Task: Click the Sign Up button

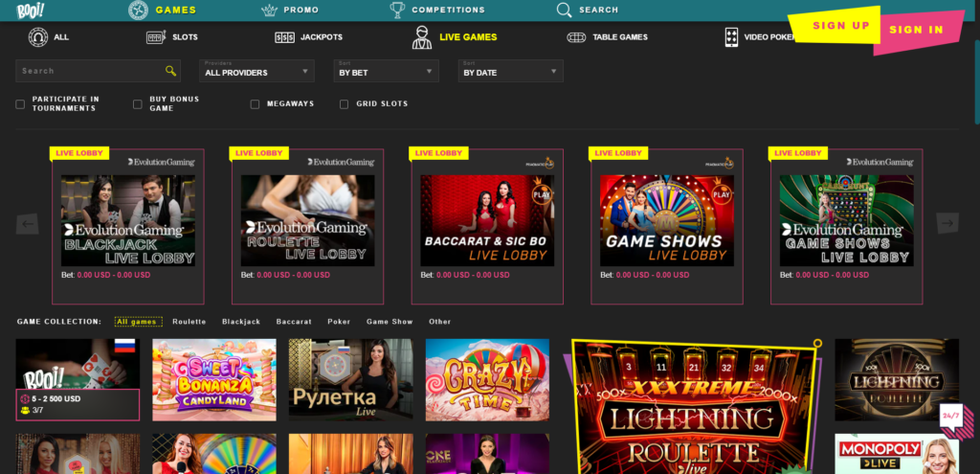Action: 835,26
